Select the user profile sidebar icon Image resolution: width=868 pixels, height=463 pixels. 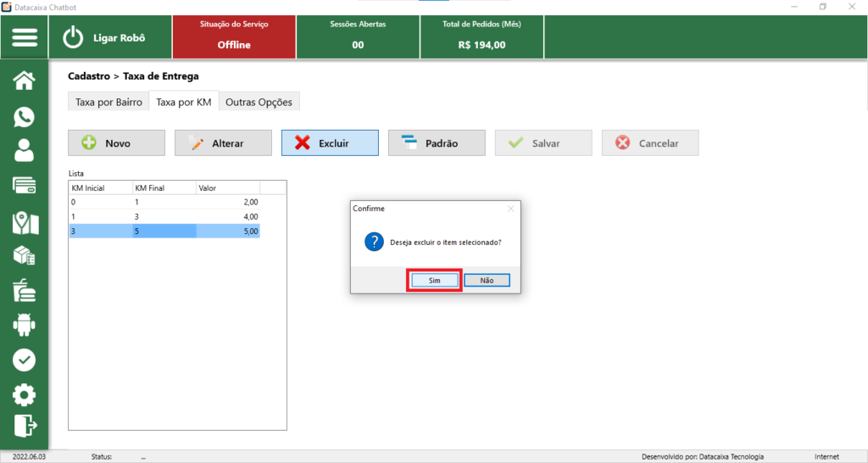25,151
